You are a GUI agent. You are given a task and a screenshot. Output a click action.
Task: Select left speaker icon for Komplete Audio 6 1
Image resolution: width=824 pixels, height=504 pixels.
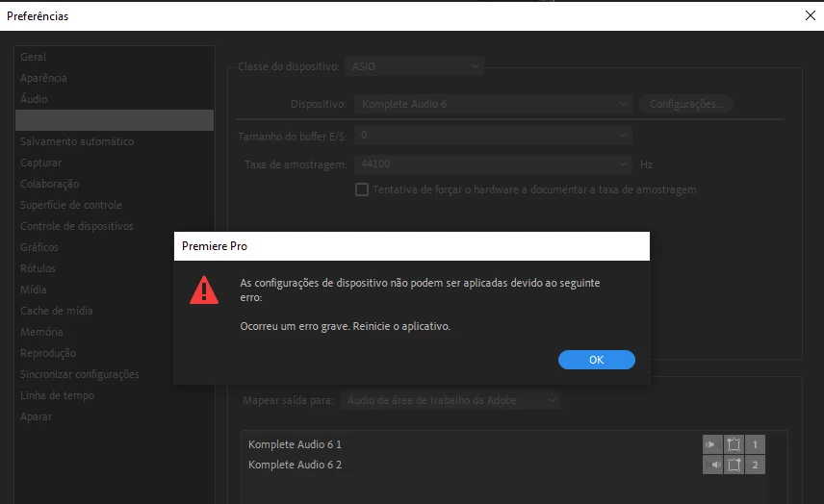[712, 444]
